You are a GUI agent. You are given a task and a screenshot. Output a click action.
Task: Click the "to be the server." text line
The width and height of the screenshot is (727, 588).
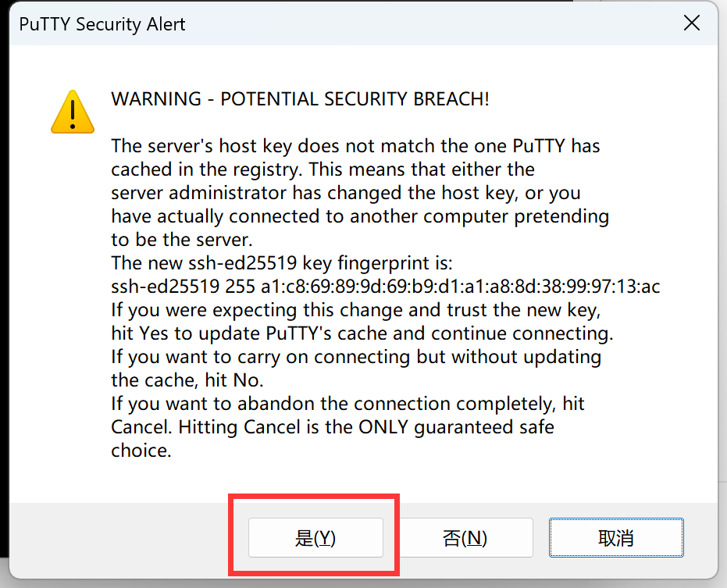coord(182,239)
